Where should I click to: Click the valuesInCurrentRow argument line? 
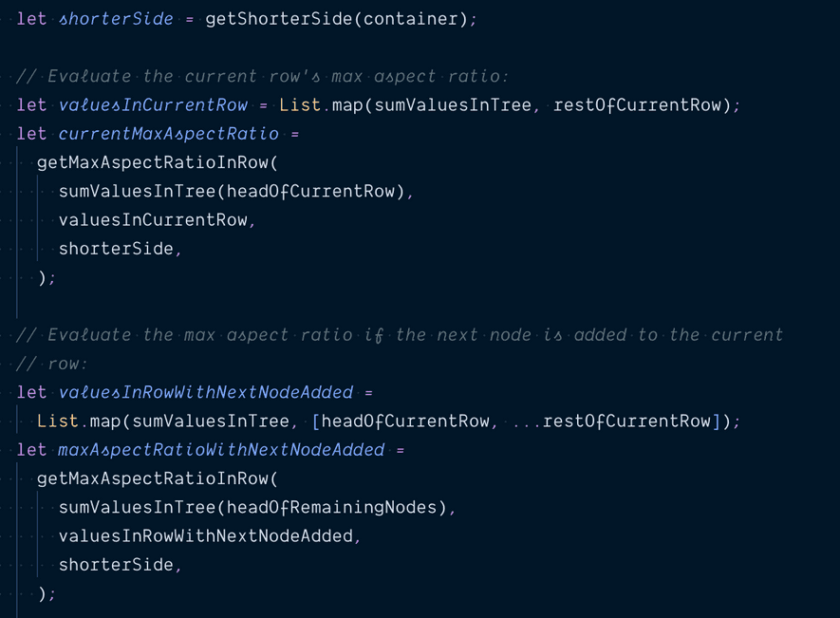(x=153, y=220)
